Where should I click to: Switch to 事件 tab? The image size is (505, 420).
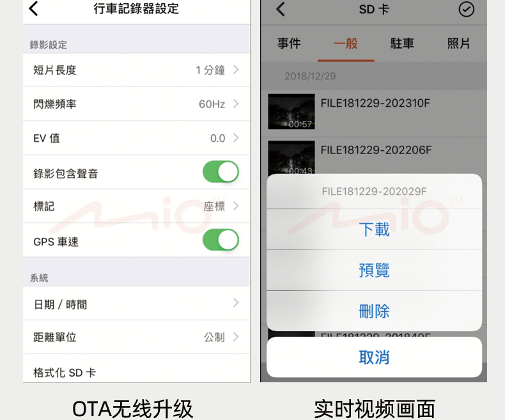pyautogui.click(x=289, y=43)
